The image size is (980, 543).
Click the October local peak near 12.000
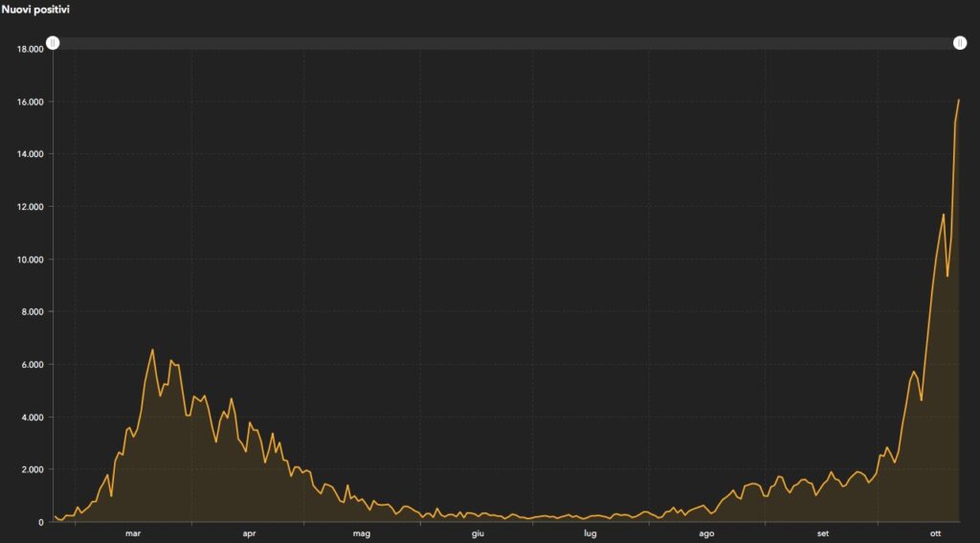[943, 215]
